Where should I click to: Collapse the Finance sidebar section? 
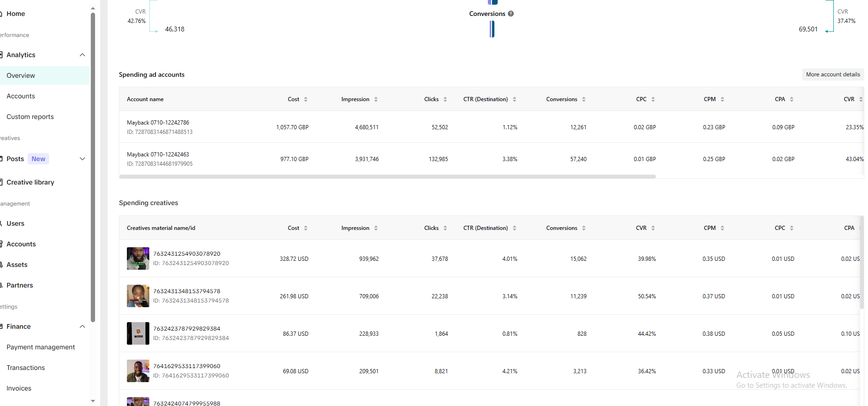pos(82,326)
